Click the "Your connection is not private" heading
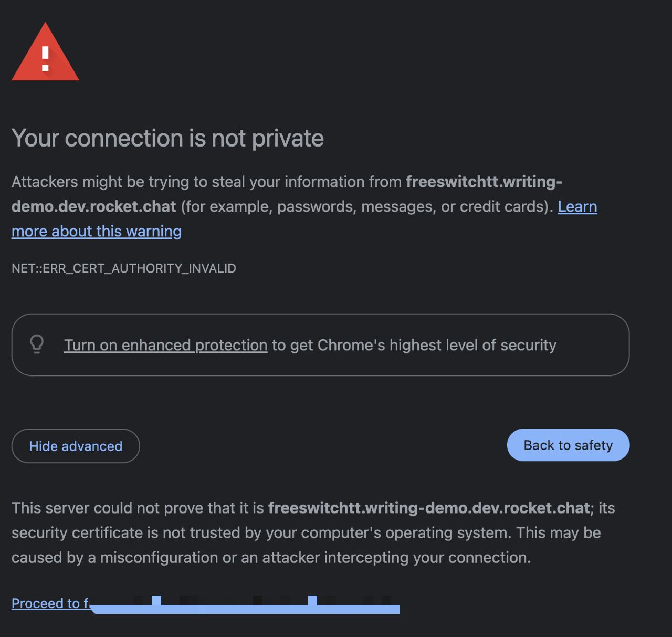Image resolution: width=672 pixels, height=637 pixels. coord(167,139)
